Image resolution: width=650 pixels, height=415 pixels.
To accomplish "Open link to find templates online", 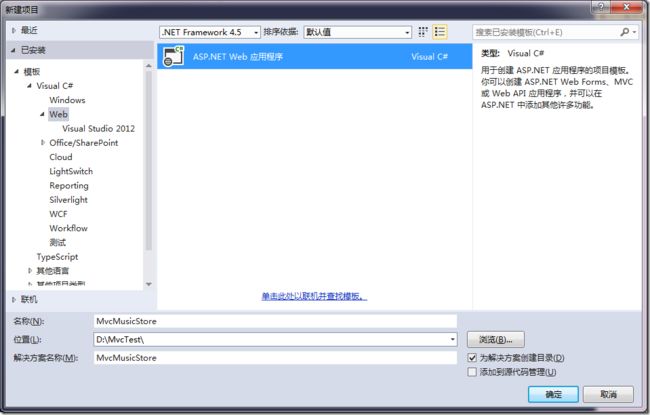I will coord(314,296).
